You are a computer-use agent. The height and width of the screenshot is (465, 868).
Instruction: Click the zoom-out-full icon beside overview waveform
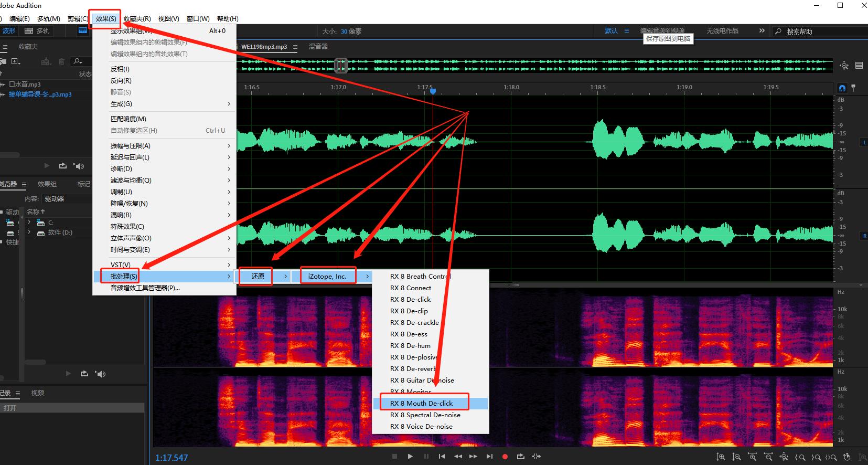point(844,66)
